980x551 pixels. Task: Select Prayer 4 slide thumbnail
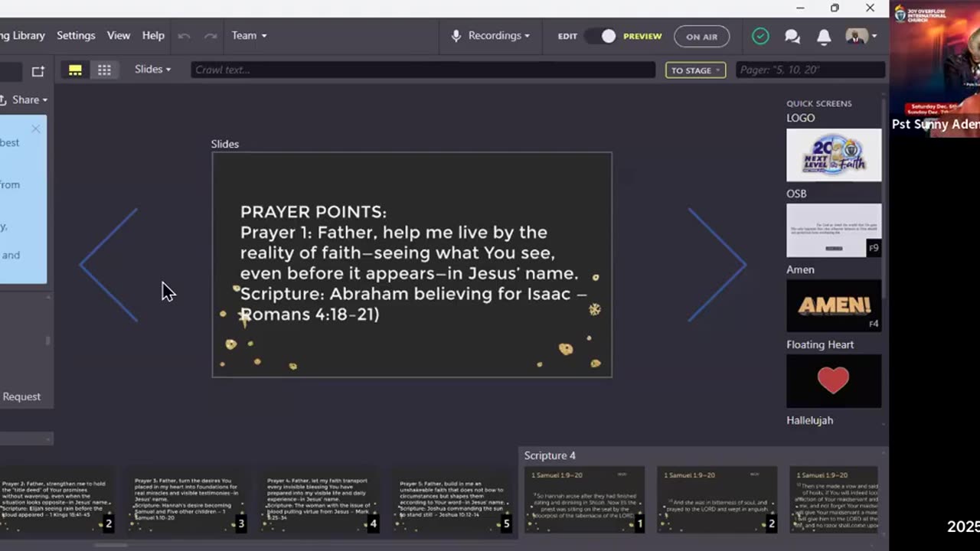[320, 499]
